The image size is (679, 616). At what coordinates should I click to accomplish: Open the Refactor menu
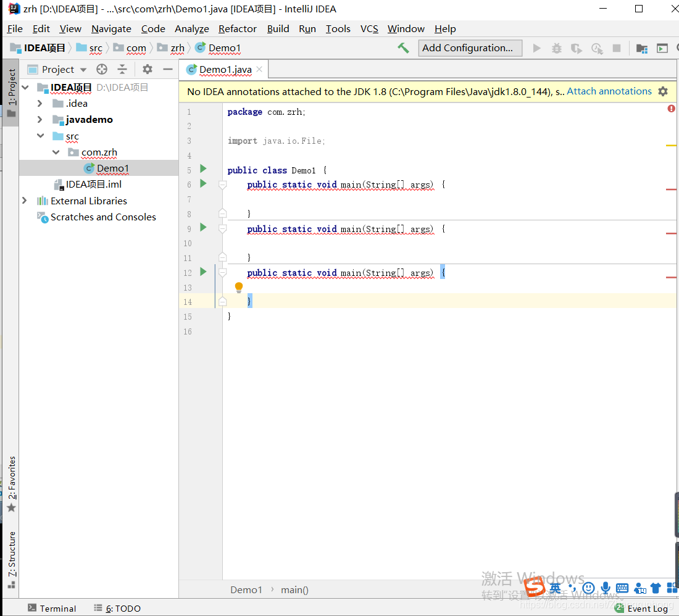pos(237,29)
